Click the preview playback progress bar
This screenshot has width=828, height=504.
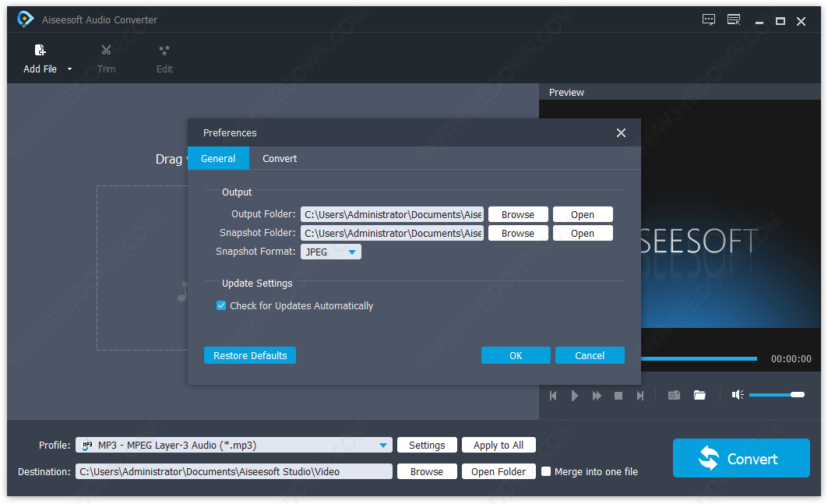coord(699,358)
